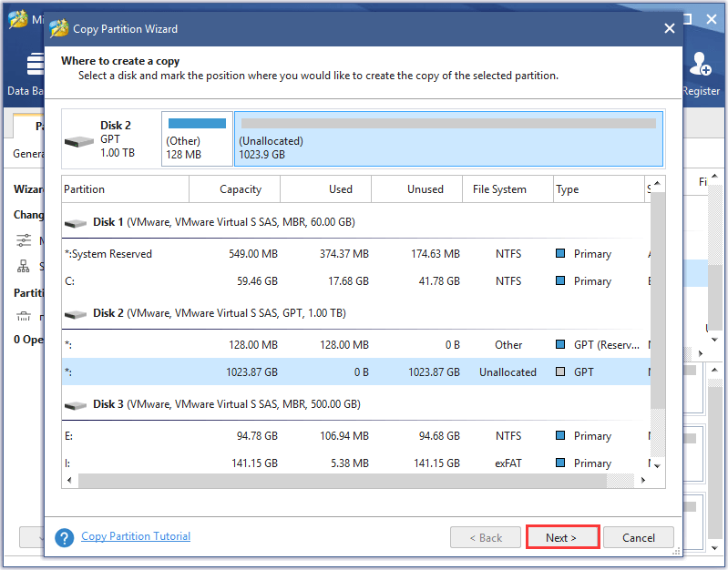Click the partition list scroll down arrow
This screenshot has height=570, width=728.
click(x=658, y=465)
